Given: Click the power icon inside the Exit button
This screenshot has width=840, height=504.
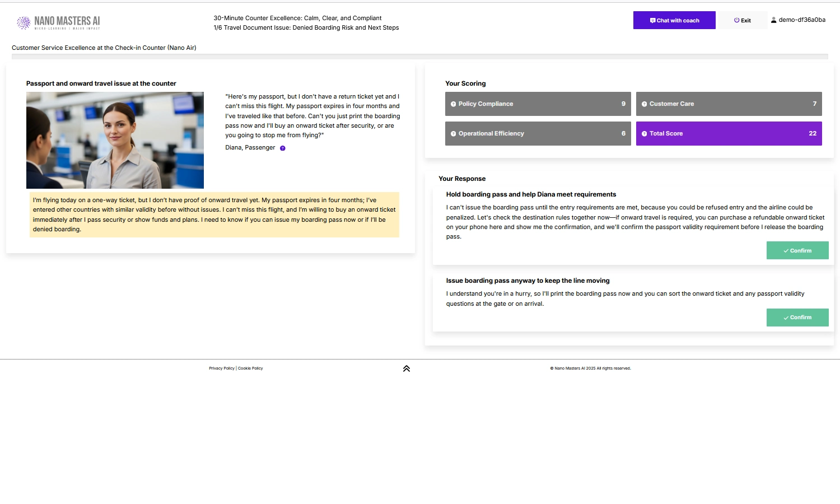Looking at the screenshot, I should click(736, 20).
